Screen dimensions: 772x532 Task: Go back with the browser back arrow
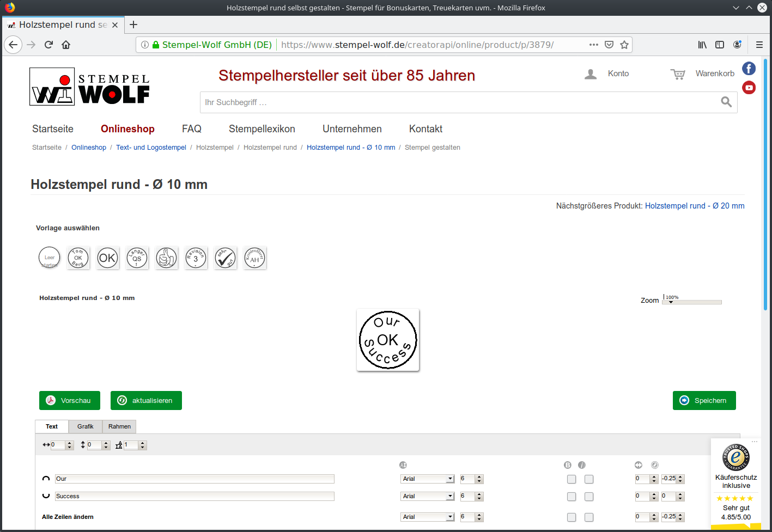(13, 45)
